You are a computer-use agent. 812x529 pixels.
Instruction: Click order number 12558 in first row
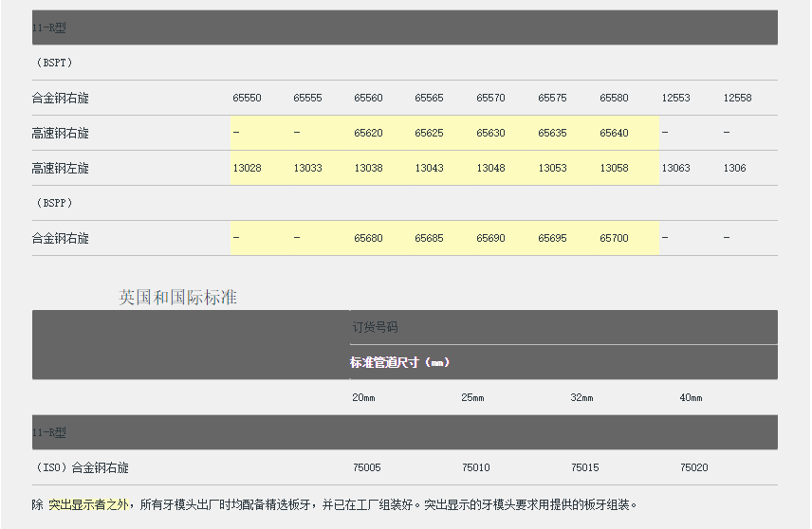click(x=737, y=99)
